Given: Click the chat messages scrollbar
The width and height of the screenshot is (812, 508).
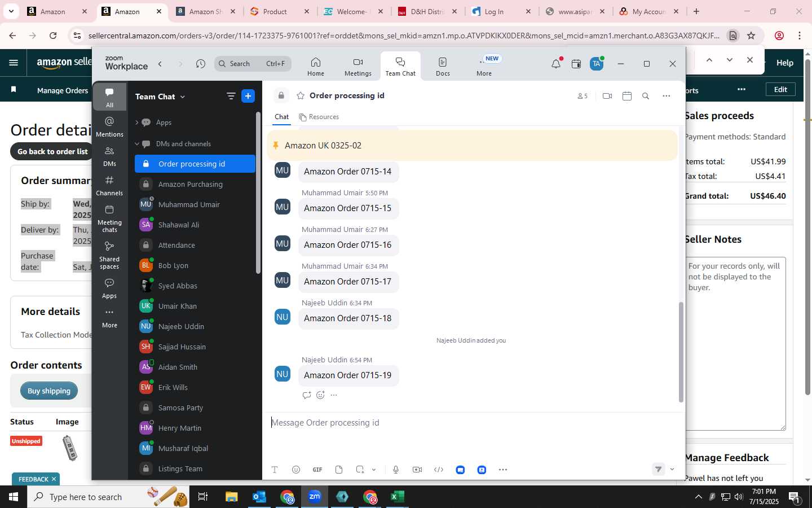Looking at the screenshot, I should [681, 352].
